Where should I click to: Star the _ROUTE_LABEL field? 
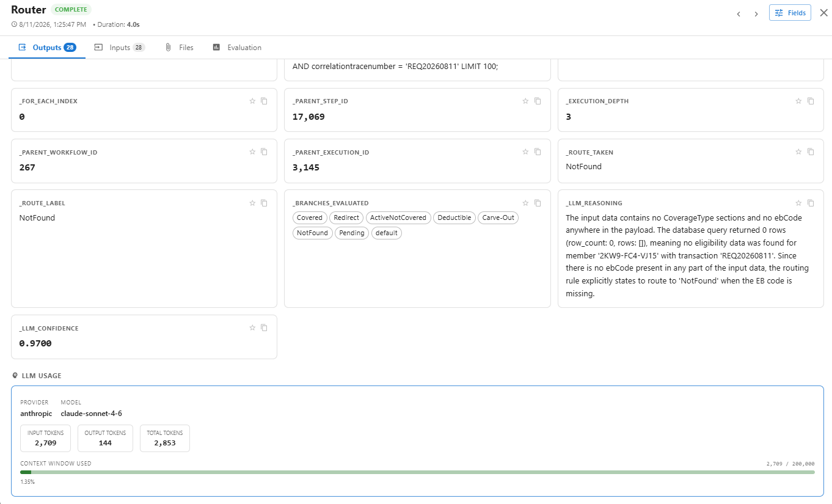252,203
